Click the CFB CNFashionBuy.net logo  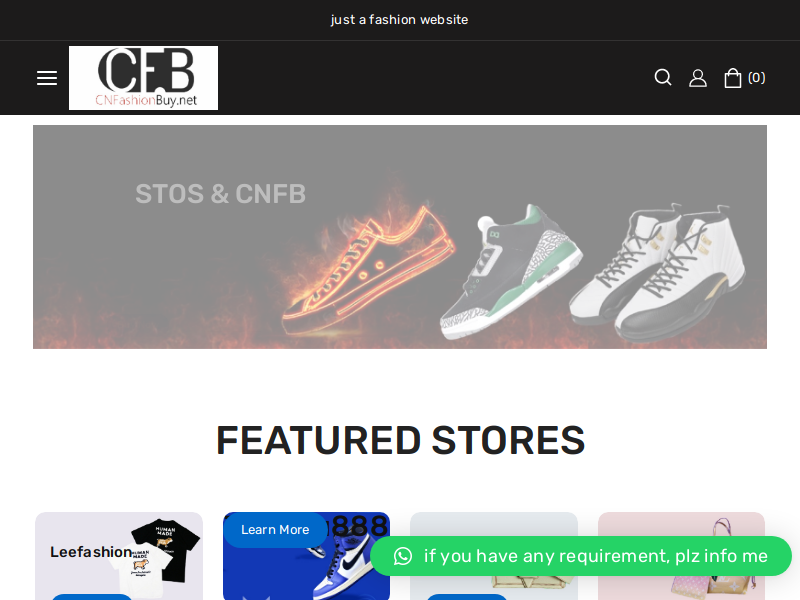click(x=143, y=78)
